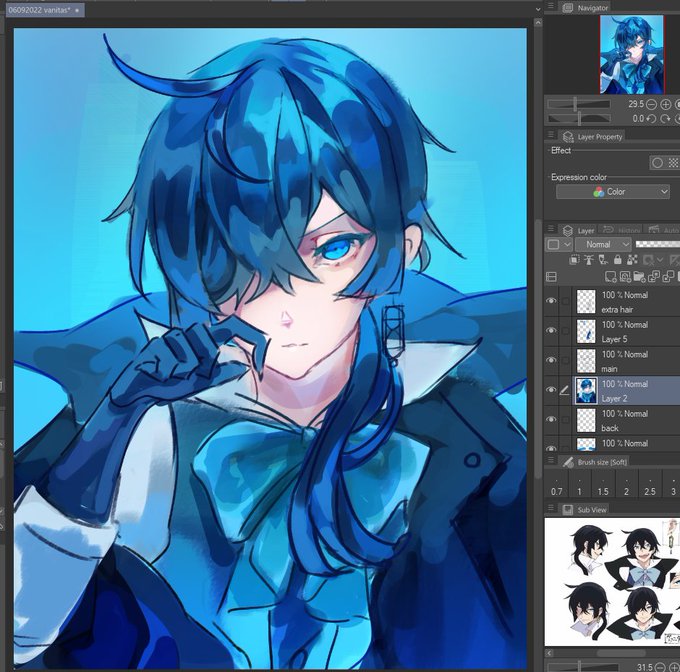Toggle Clip to Layer Below icon
Screen dimensions: 680x672
click(574, 260)
